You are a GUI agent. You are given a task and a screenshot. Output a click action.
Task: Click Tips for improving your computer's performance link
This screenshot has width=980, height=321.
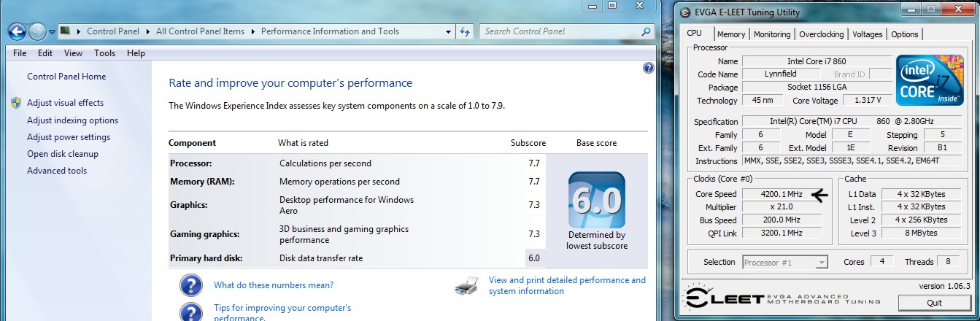pyautogui.click(x=282, y=313)
